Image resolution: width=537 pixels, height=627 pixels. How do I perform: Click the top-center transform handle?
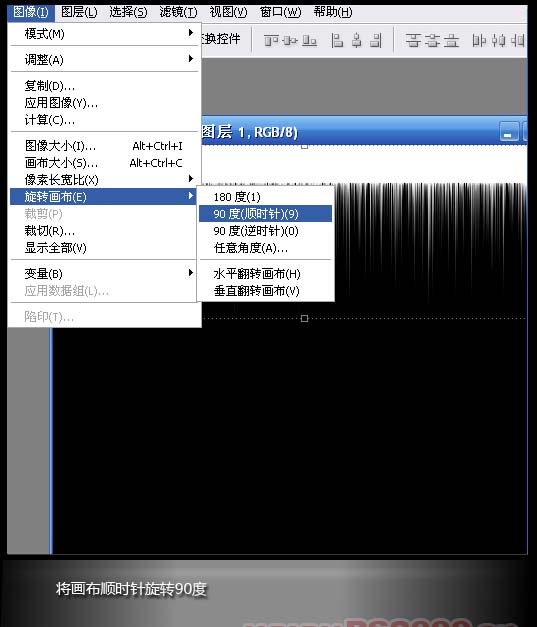[305, 146]
